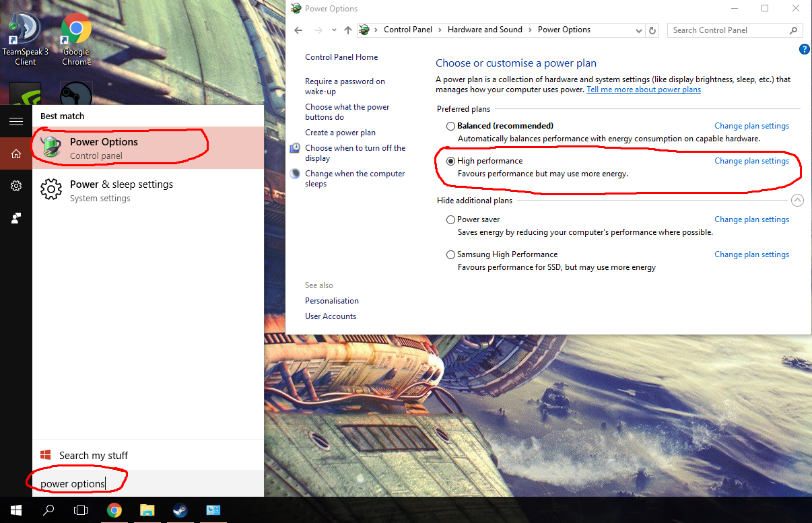Change plan settings for Samsung High Performance

point(751,254)
